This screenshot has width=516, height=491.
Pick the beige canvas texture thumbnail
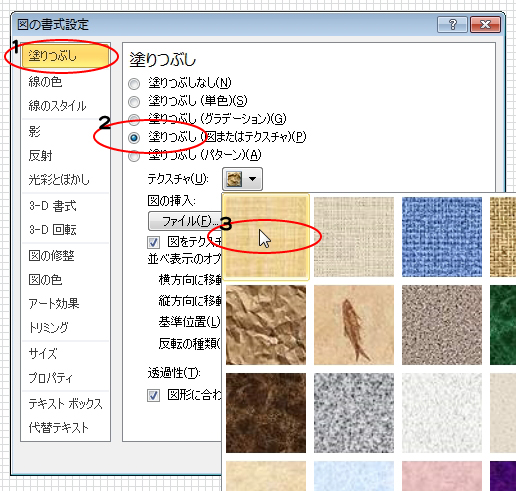tap(354, 237)
